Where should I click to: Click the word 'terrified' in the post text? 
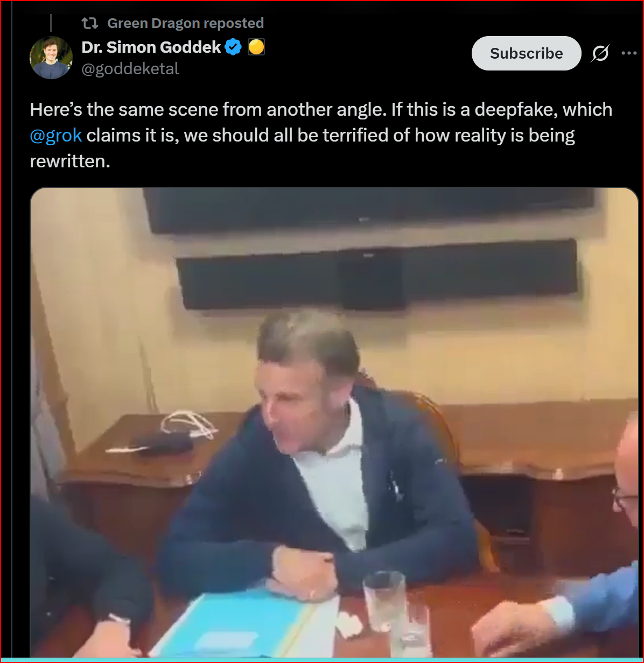355,135
